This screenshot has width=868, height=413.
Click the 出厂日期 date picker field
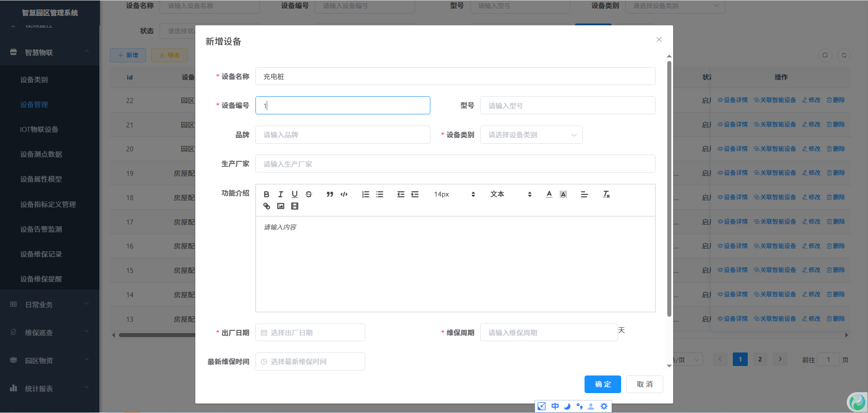click(x=310, y=333)
